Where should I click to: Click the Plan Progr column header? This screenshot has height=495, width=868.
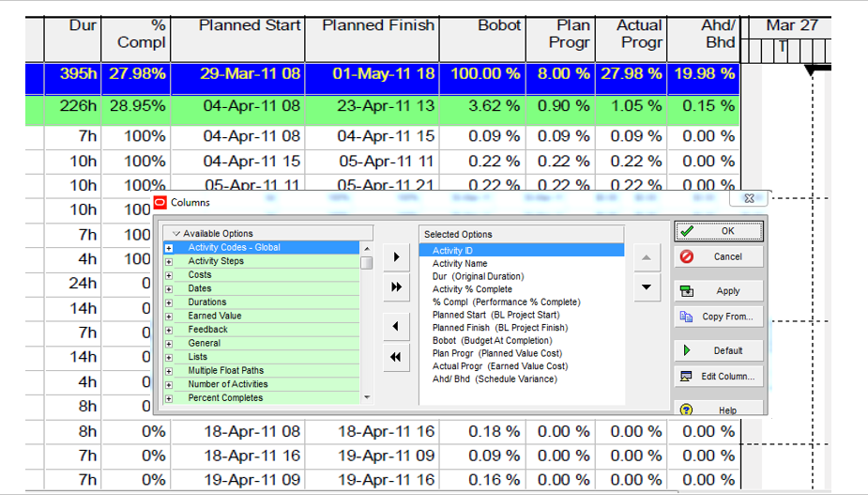click(x=561, y=39)
